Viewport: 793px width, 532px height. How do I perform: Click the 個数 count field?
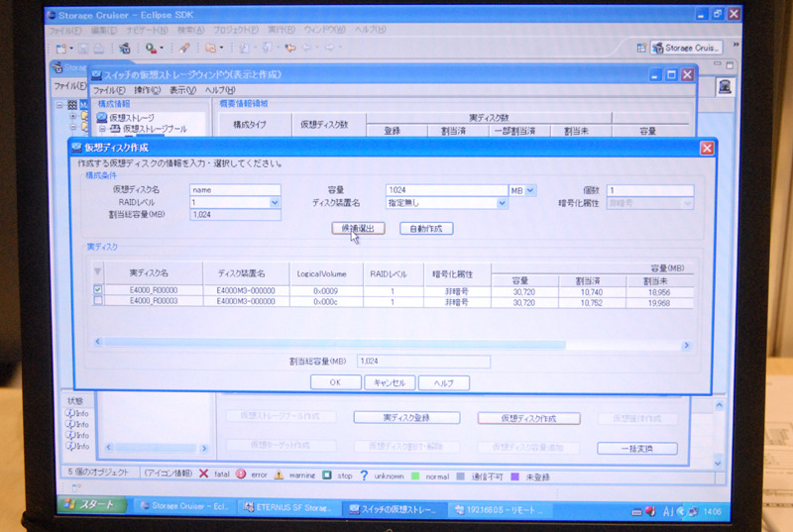(x=650, y=190)
